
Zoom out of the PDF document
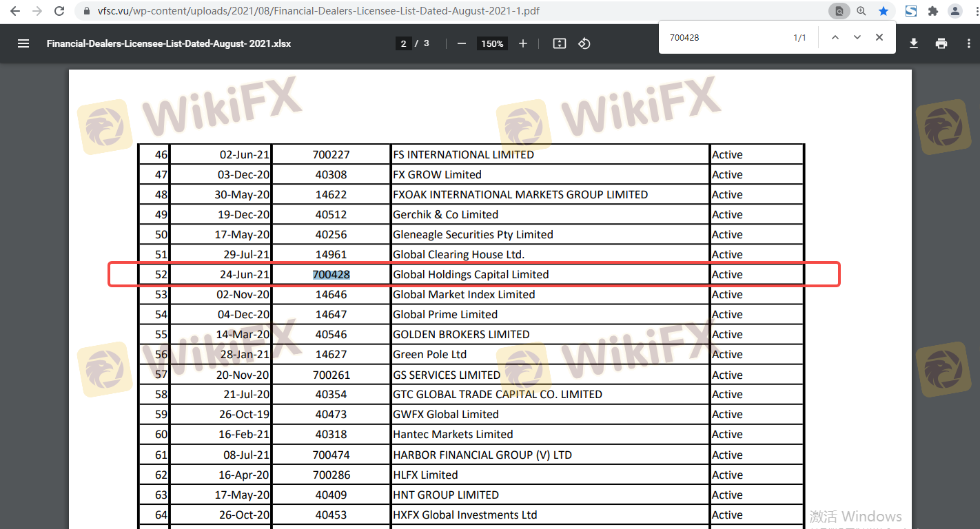click(462, 43)
